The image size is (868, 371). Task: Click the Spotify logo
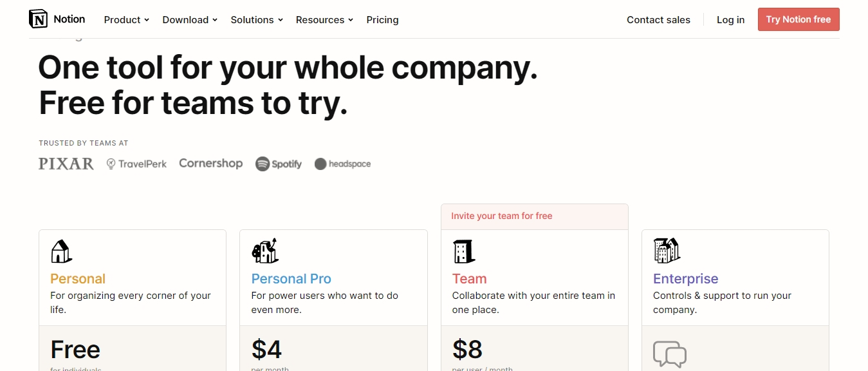[x=279, y=164]
